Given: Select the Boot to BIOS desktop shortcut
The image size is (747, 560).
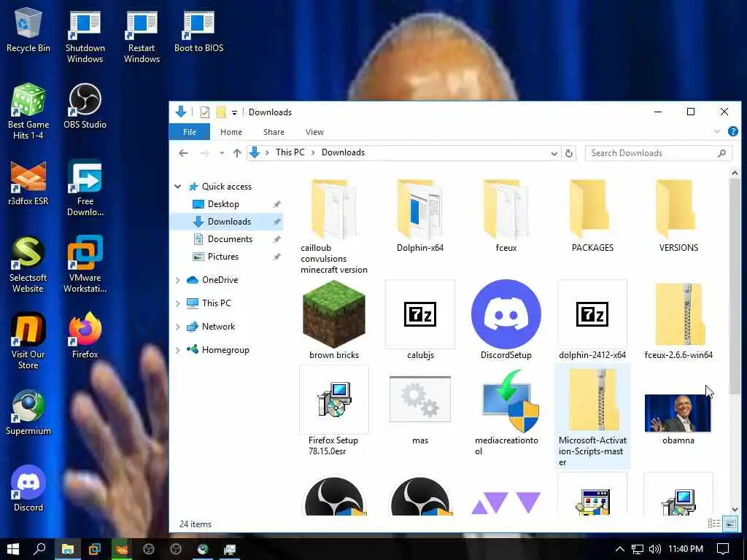Looking at the screenshot, I should (198, 31).
